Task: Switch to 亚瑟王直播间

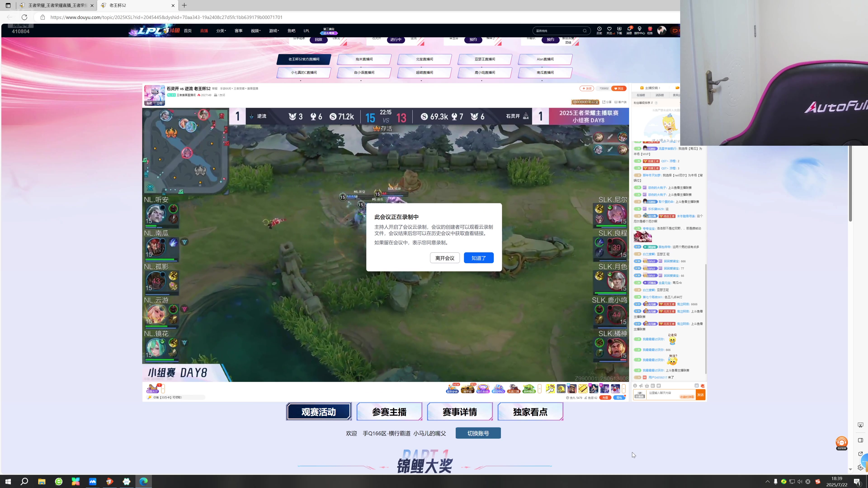Action: pos(485,59)
